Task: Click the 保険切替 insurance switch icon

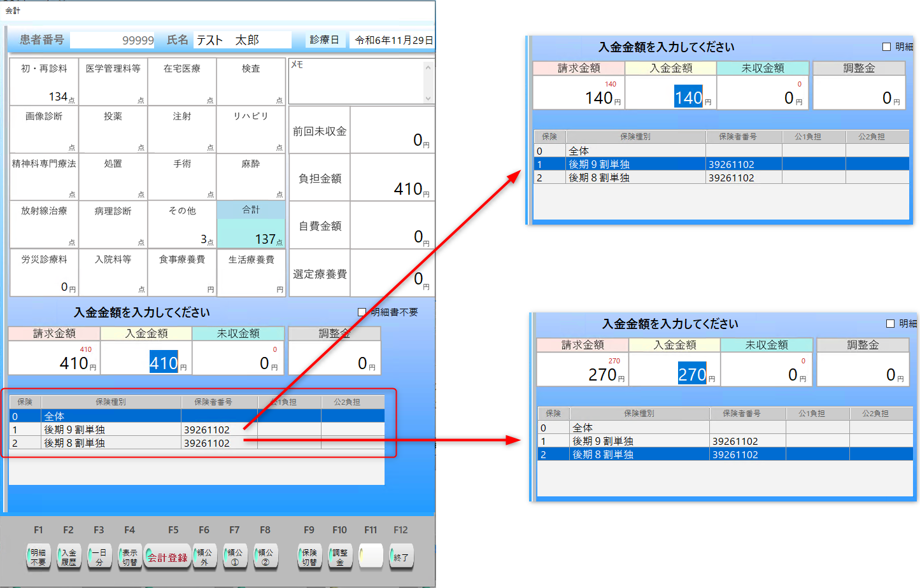Action: [x=309, y=556]
